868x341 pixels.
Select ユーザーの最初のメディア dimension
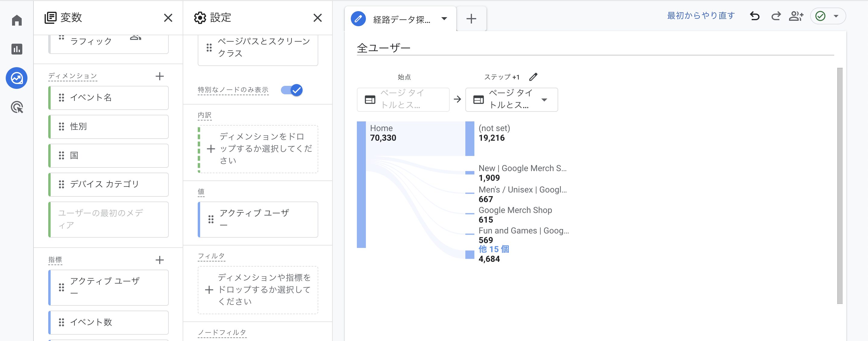click(108, 220)
